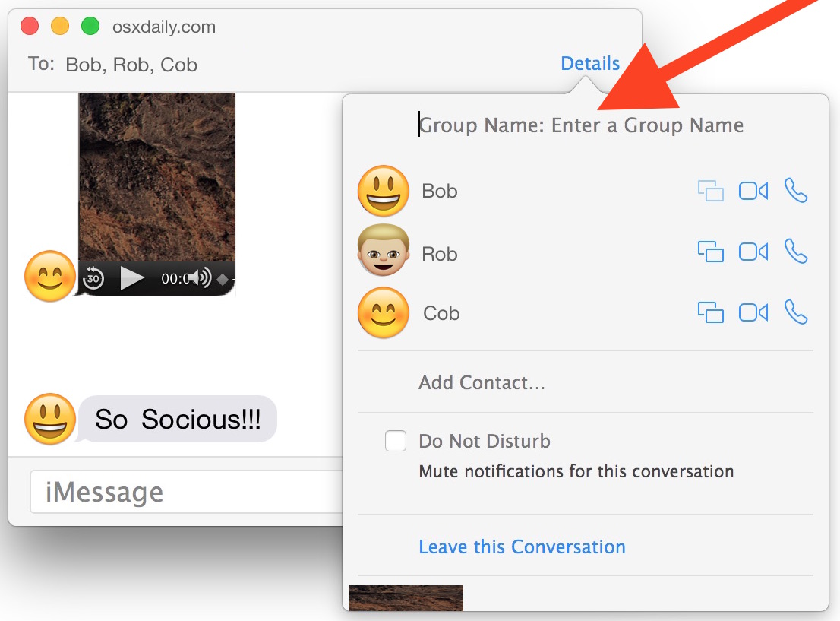Screen dimensions: 840x621
Task: Click the volume icon on the video
Action: [x=201, y=277]
